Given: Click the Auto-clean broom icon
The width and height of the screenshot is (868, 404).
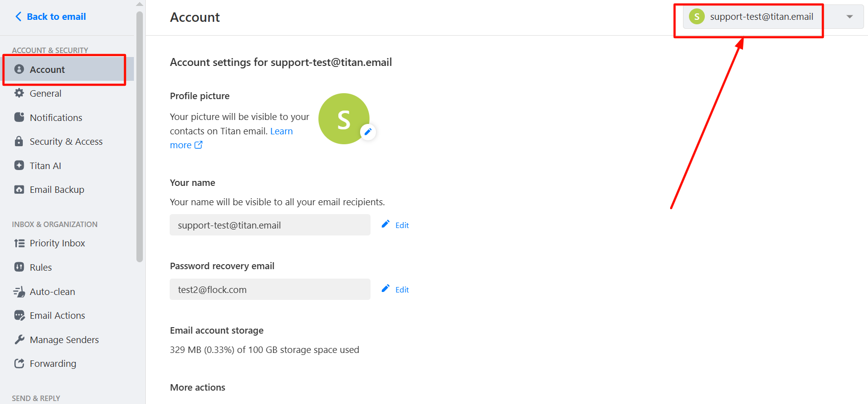Looking at the screenshot, I should 19,291.
